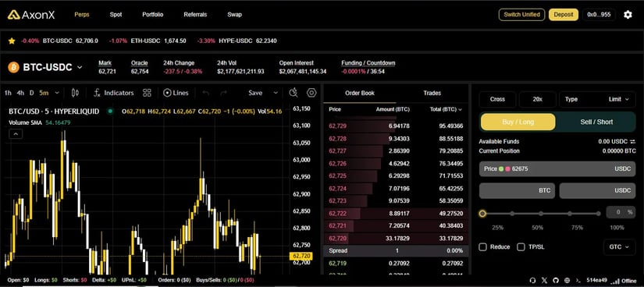The image size is (644, 287).
Task: Click the Bitcoin coin icon beside BTC-USDC
Action: [x=13, y=67]
